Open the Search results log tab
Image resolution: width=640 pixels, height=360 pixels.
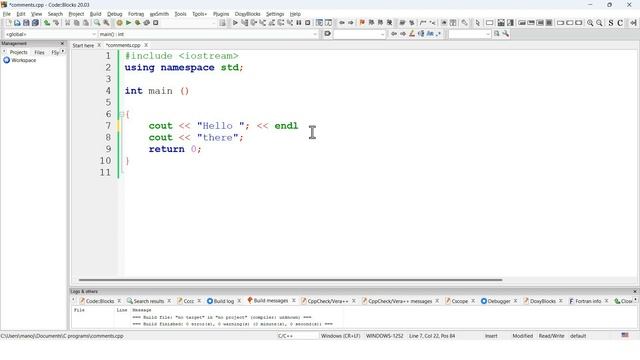[x=149, y=301]
